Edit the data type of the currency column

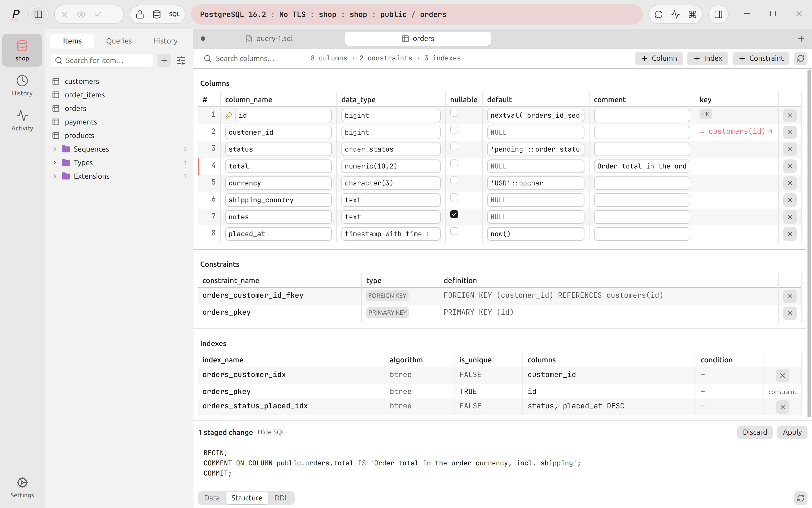(390, 183)
